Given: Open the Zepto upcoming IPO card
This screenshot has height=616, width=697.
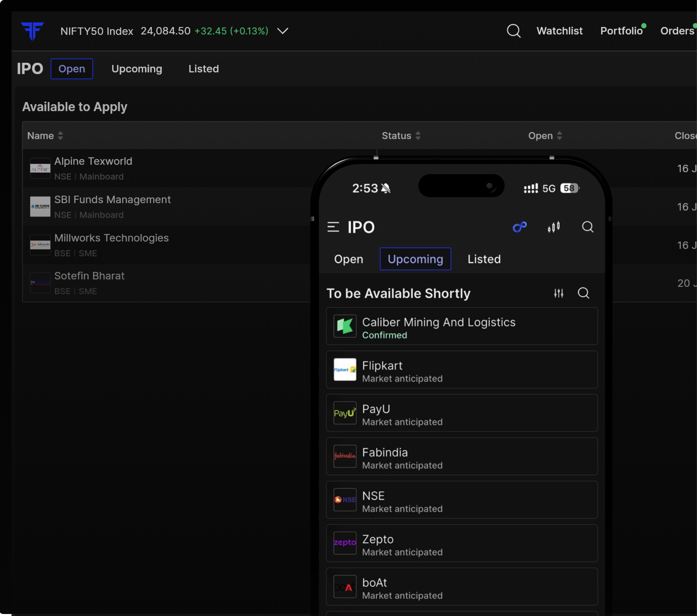Looking at the screenshot, I should pos(462,543).
